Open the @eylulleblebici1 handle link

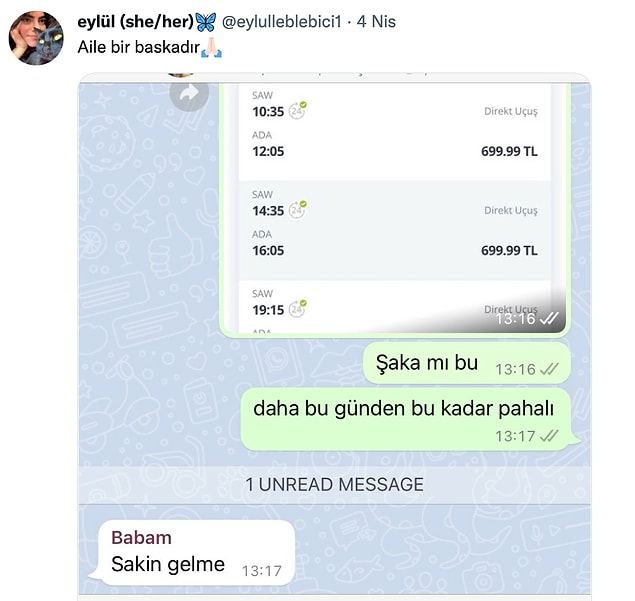(281, 22)
